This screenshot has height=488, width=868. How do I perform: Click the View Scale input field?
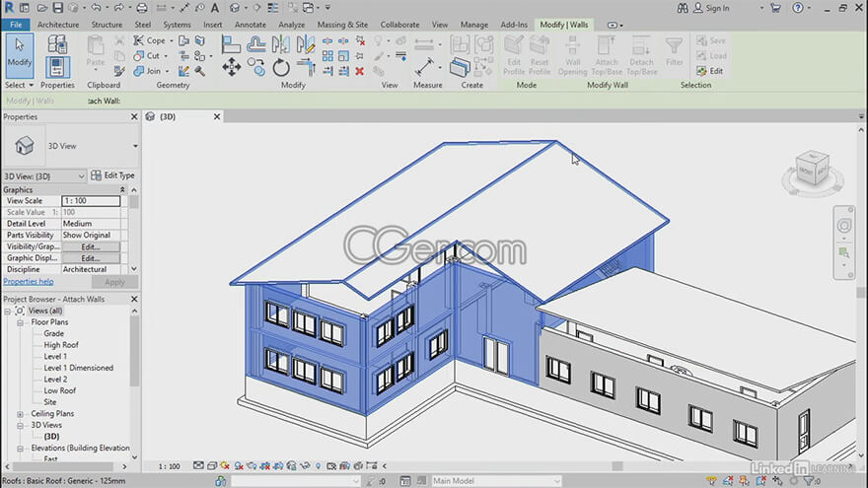[91, 201]
